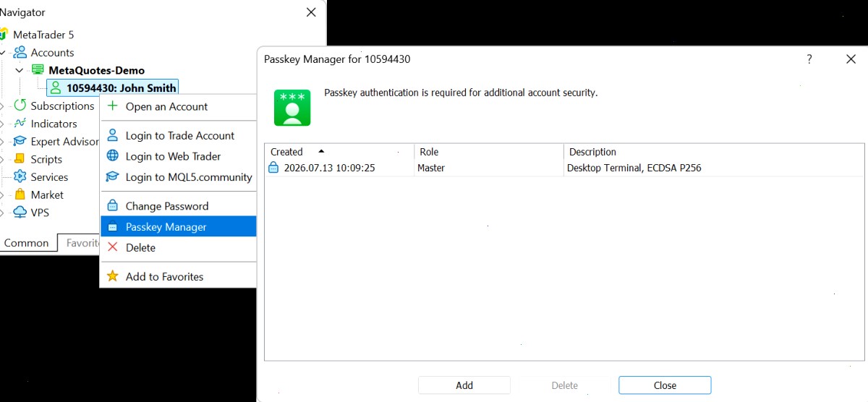Viewport: 868px width, 402px height.
Task: Click the MetaQuotes-Demo server icon
Action: (x=37, y=70)
